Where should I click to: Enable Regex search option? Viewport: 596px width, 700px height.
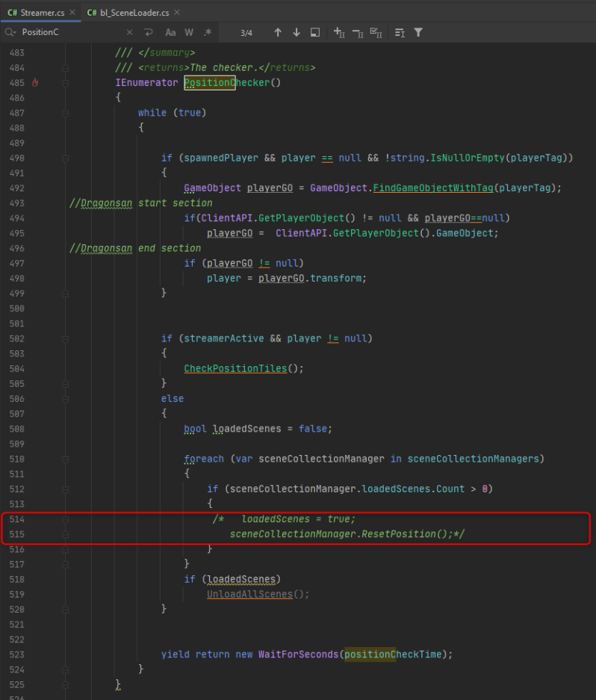208,33
